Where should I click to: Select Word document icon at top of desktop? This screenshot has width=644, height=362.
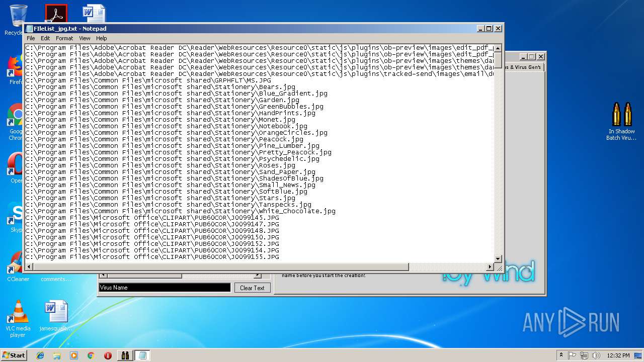pos(94,14)
